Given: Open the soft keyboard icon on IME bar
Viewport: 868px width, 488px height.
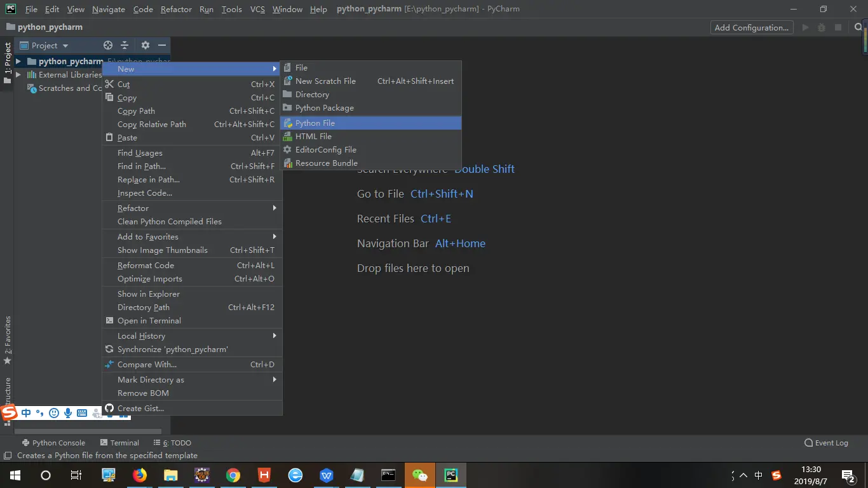Looking at the screenshot, I should pos(82,413).
